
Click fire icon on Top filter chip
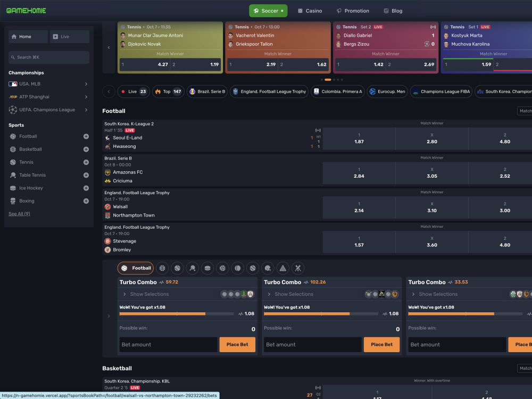click(x=158, y=92)
